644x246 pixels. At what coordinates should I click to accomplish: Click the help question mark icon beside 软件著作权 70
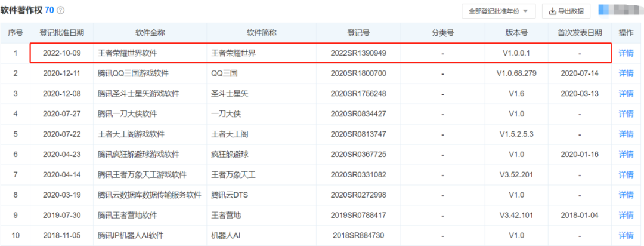tap(60, 11)
